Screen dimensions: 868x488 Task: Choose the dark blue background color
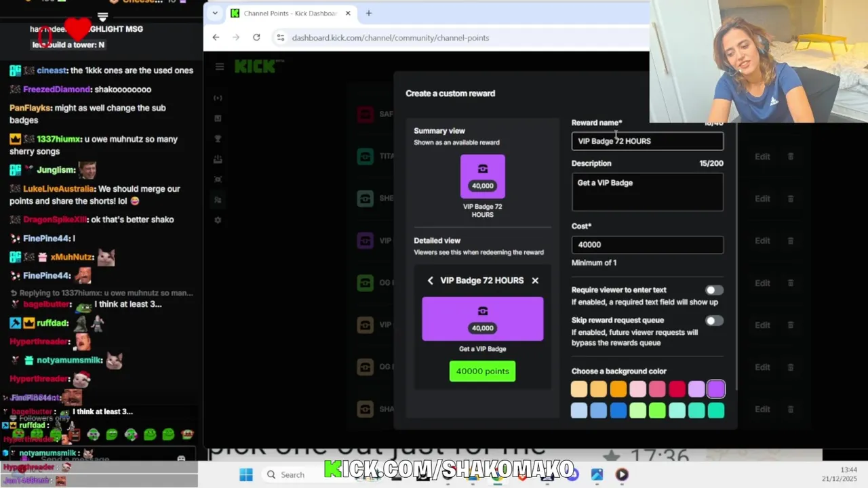(618, 410)
